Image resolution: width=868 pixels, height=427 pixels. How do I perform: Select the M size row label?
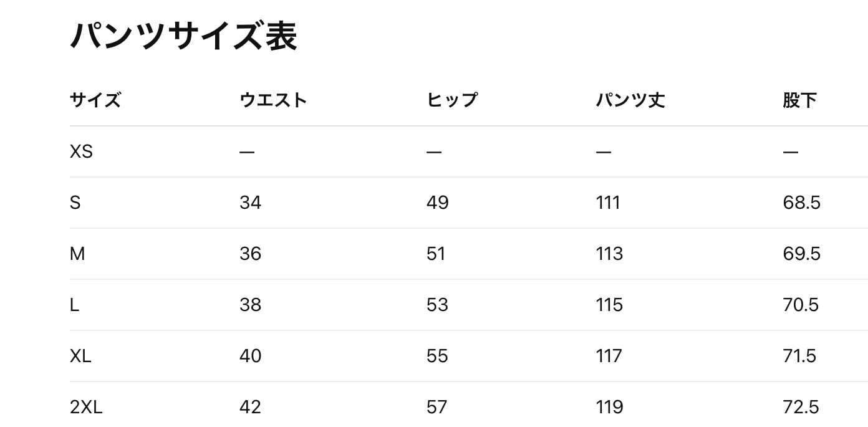(77, 254)
